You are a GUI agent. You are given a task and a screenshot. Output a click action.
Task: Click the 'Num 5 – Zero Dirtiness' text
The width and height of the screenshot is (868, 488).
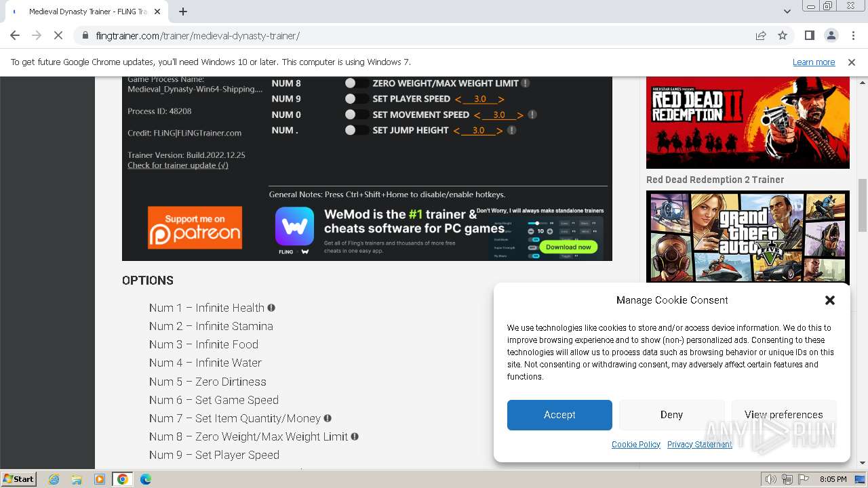(208, 382)
